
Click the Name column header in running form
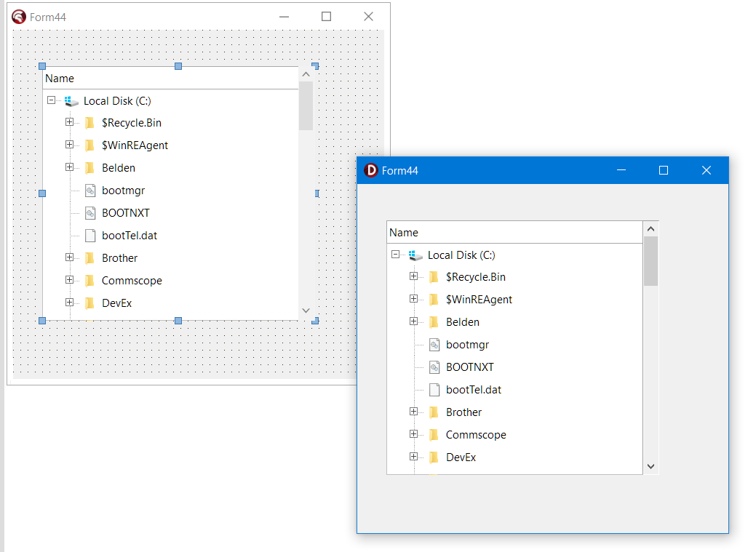tap(404, 233)
